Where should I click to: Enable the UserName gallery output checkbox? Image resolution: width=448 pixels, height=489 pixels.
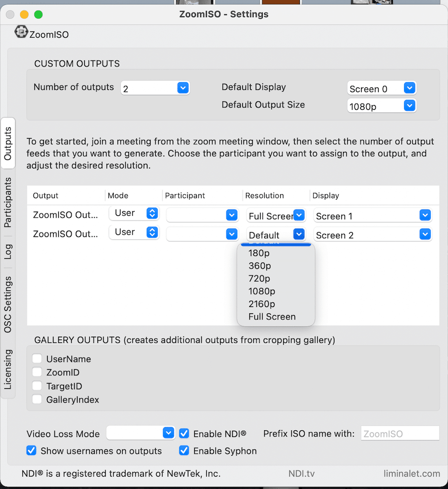pos(37,358)
